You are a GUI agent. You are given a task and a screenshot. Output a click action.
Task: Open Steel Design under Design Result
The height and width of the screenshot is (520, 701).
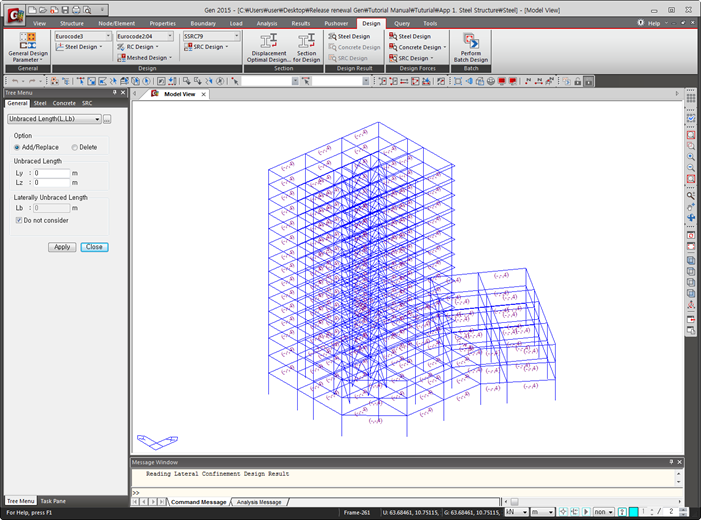click(x=349, y=36)
